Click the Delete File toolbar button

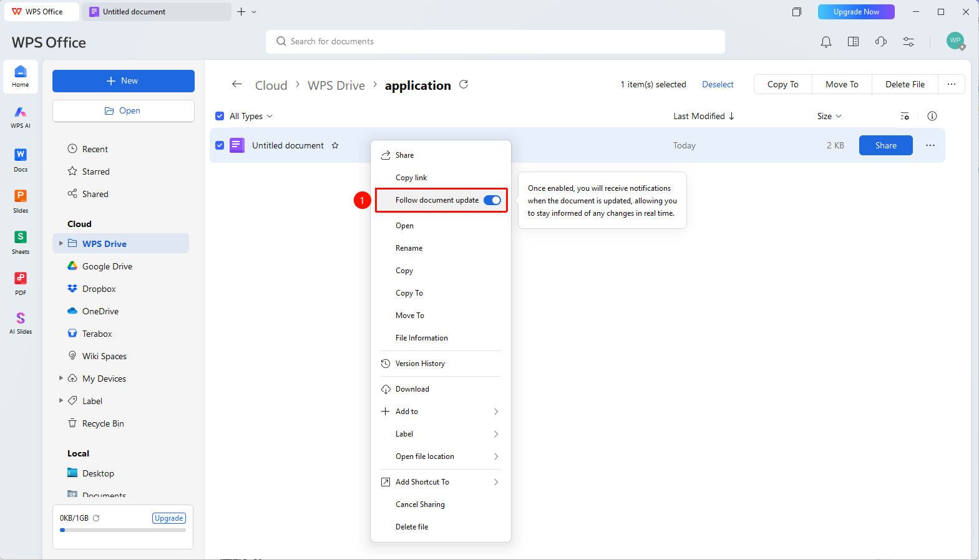pyautogui.click(x=905, y=84)
